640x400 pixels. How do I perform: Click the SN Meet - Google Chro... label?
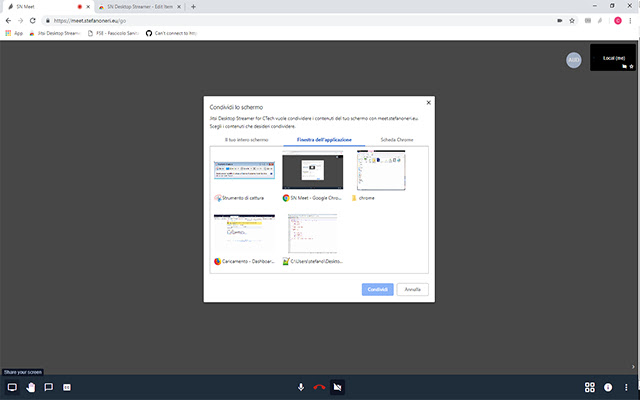(x=316, y=198)
